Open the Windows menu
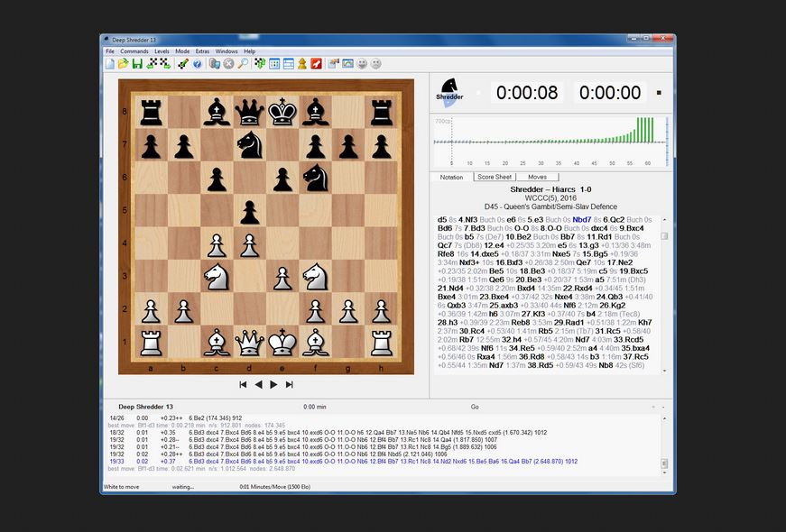This screenshot has width=786, height=532. click(x=227, y=51)
